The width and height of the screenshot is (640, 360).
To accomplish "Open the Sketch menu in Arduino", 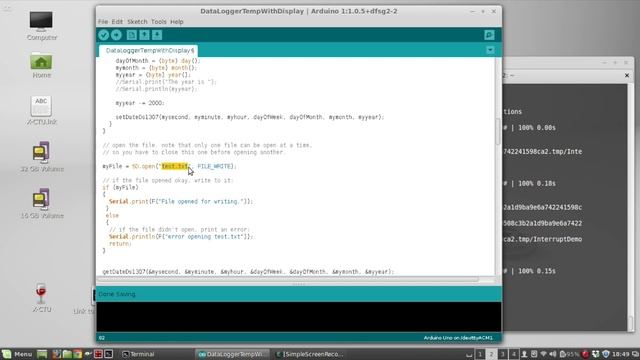I will 137,22.
